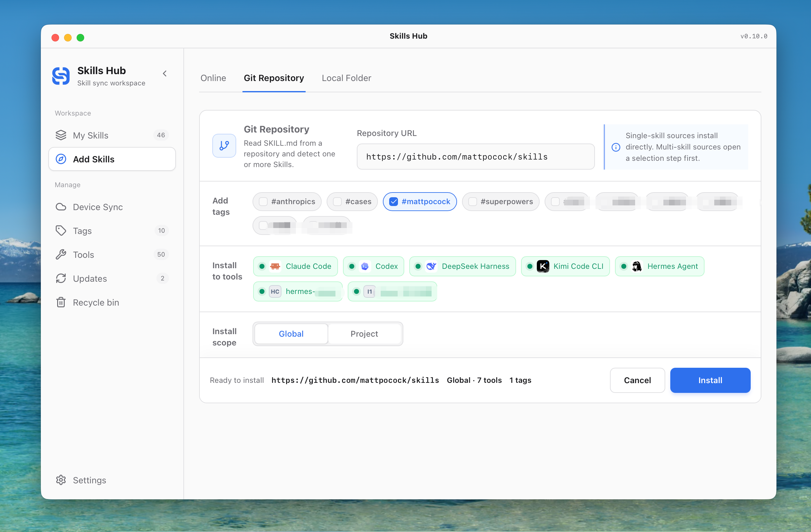Image resolution: width=811 pixels, height=532 pixels.
Task: Check the #anthropics tag checkbox
Action: click(x=263, y=201)
